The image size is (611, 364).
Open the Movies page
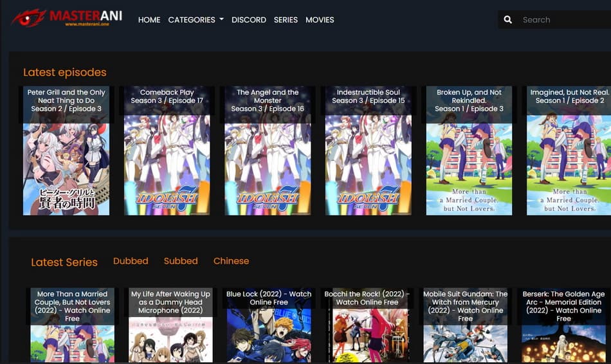tap(320, 20)
